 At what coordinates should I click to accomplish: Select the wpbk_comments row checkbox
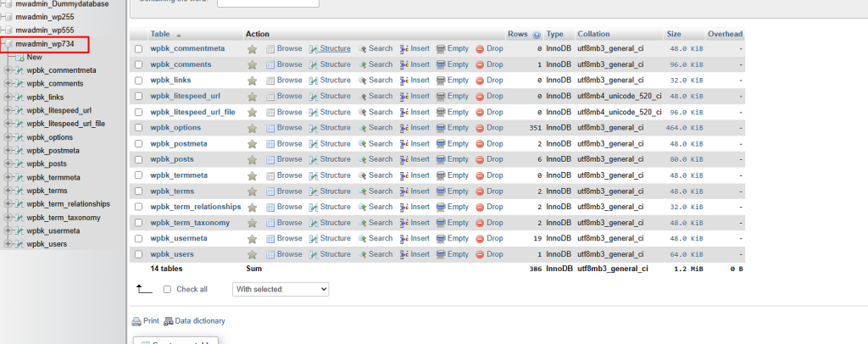tap(138, 64)
